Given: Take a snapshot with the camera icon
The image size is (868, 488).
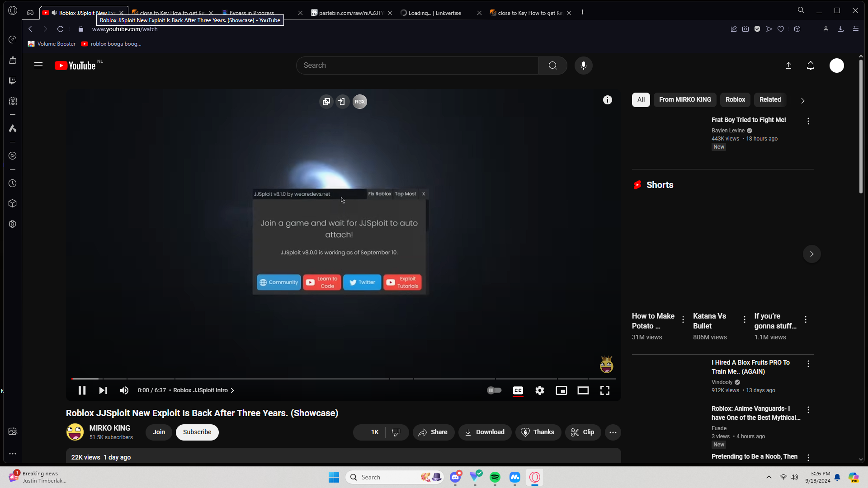Looking at the screenshot, I should 745,29.
